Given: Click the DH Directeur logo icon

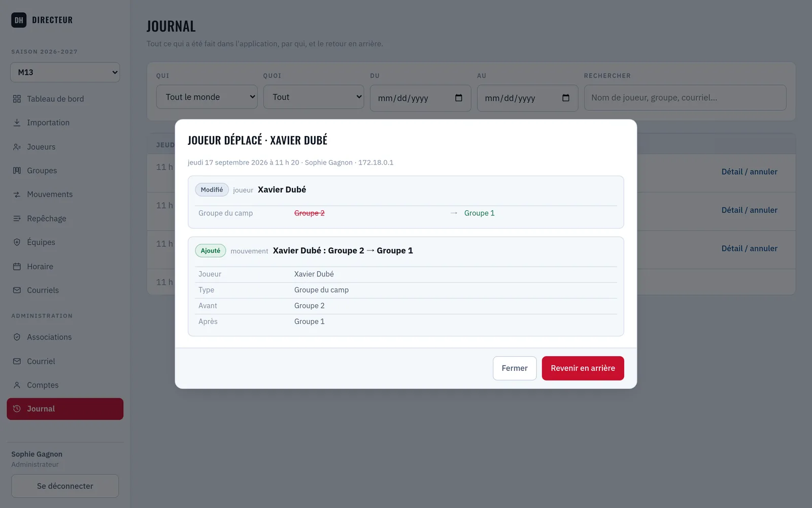Looking at the screenshot, I should pos(19,20).
